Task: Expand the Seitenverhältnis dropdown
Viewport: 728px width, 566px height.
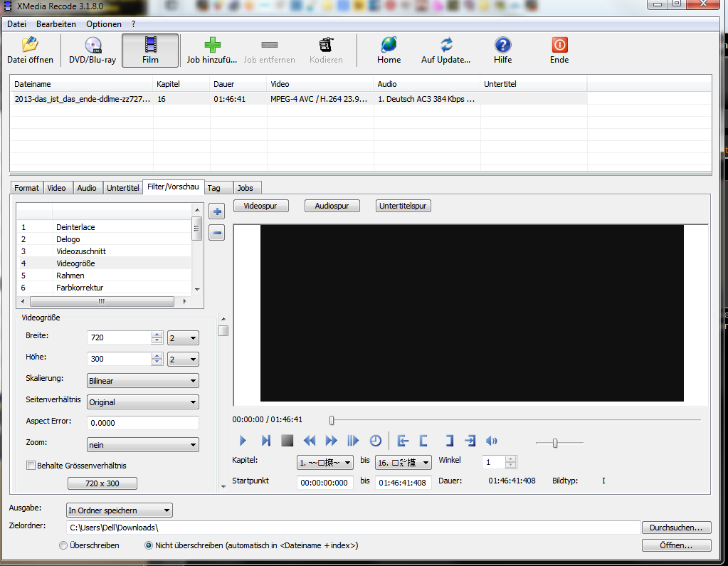Action: coord(142,402)
